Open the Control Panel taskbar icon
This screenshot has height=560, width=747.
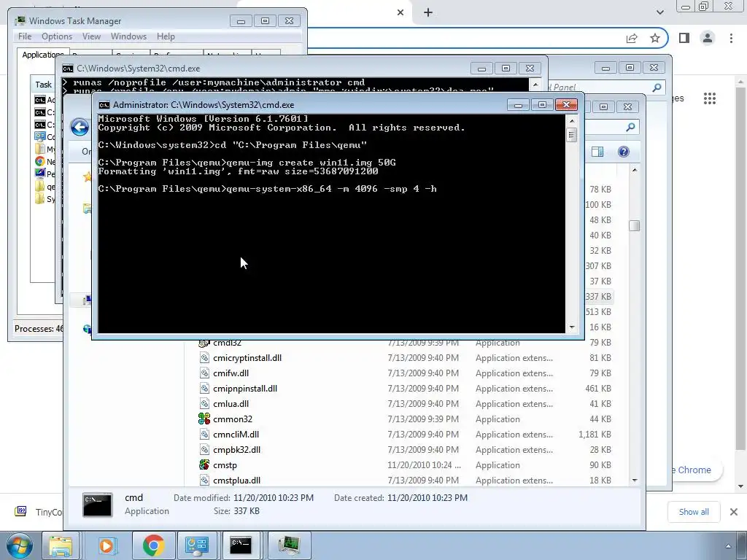pos(197,545)
